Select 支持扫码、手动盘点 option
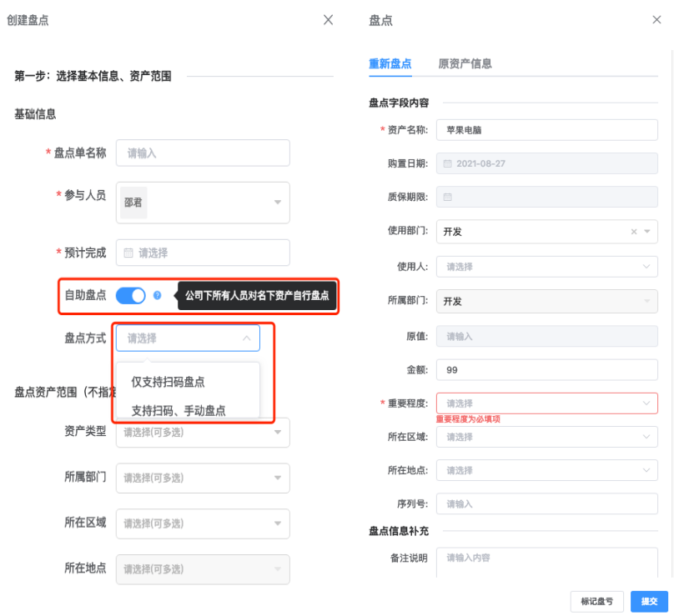Screen dimensions: 674x616 [x=179, y=410]
